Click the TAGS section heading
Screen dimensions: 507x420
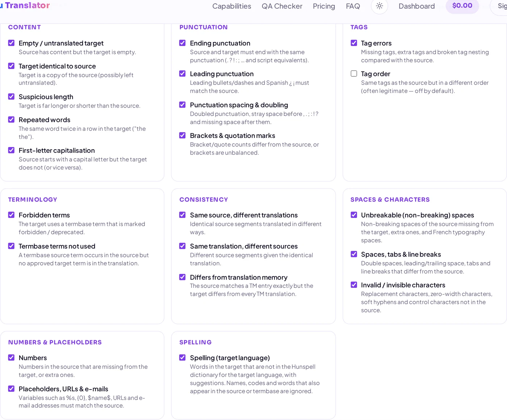coord(359,27)
